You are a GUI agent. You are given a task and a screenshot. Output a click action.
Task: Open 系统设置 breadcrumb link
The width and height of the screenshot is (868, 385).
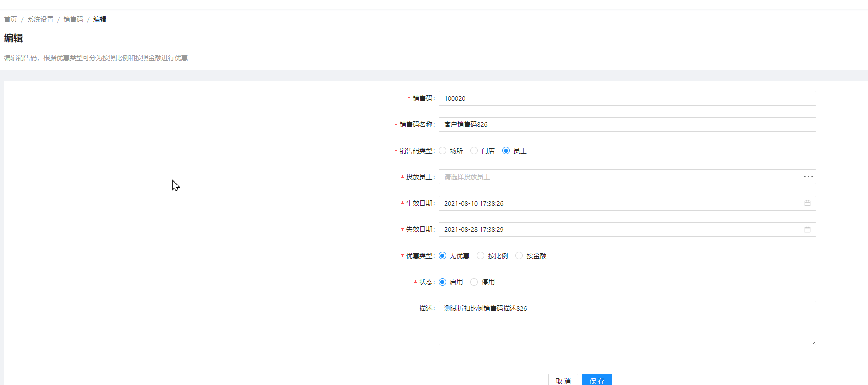40,19
